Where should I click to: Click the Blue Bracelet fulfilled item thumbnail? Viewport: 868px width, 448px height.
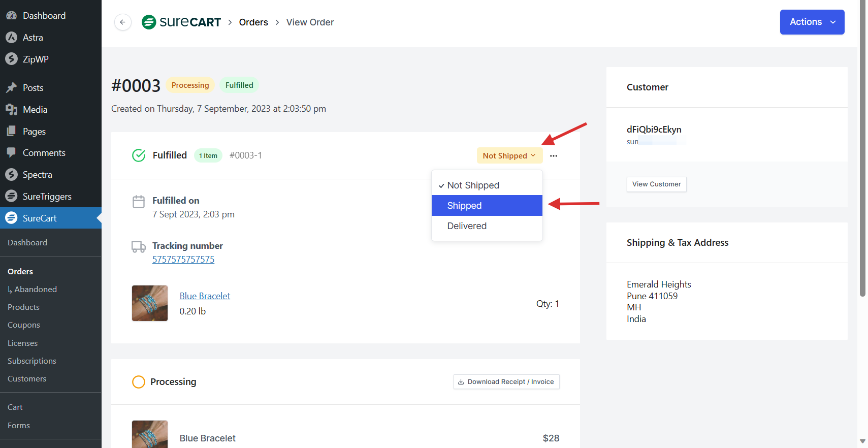tap(150, 303)
